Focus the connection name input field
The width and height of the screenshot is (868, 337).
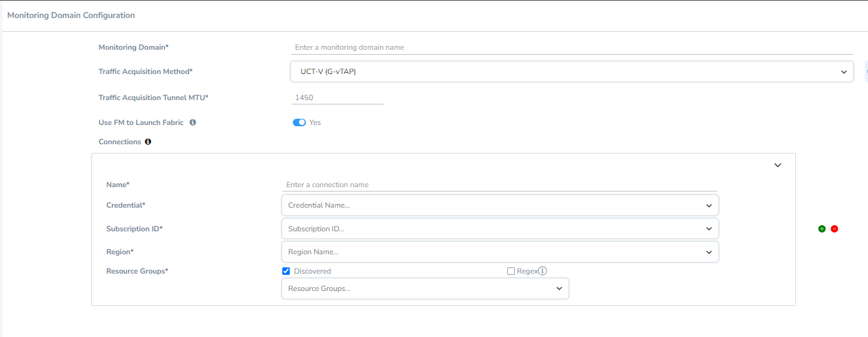point(500,185)
